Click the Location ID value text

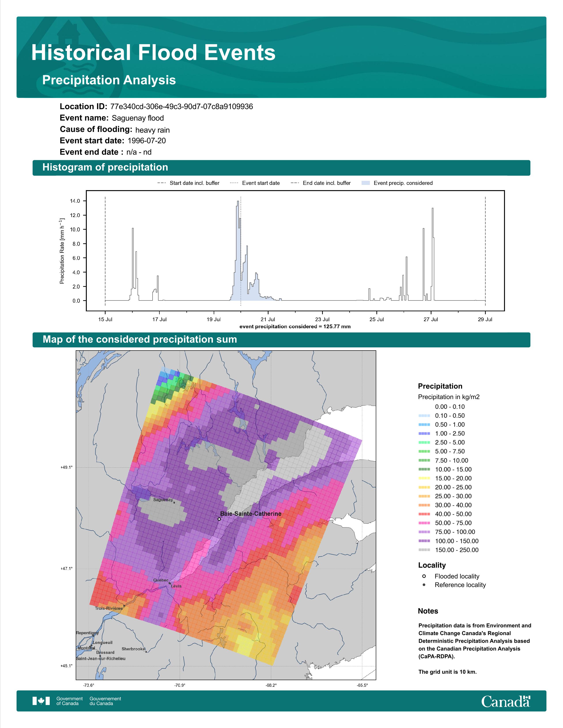point(181,107)
